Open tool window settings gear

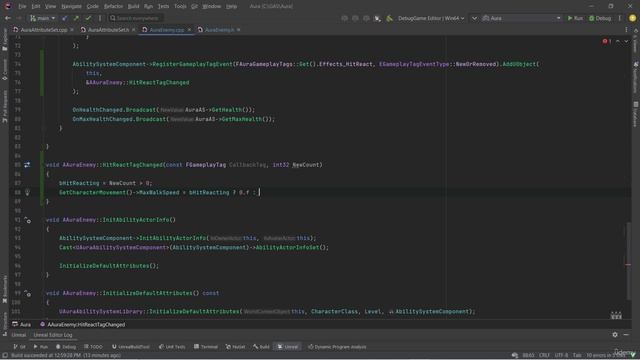coord(615,335)
